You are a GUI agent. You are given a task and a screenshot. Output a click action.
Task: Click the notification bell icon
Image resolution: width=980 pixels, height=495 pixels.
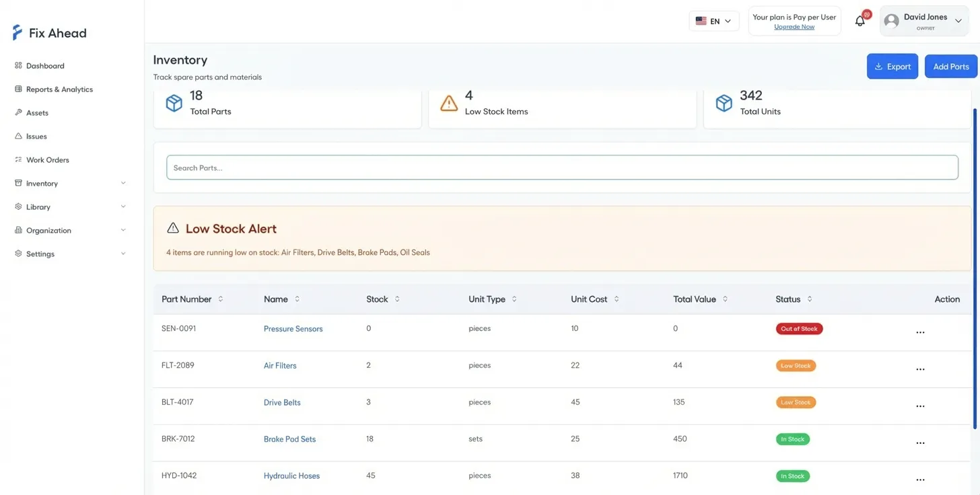click(x=860, y=21)
